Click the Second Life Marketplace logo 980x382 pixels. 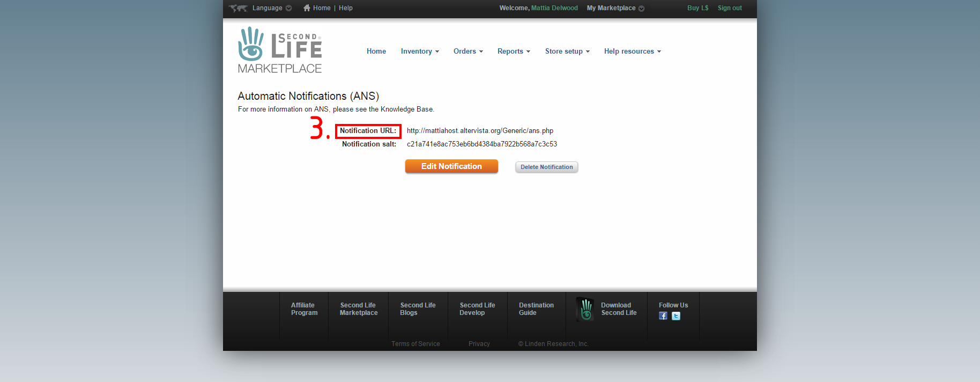coord(280,50)
